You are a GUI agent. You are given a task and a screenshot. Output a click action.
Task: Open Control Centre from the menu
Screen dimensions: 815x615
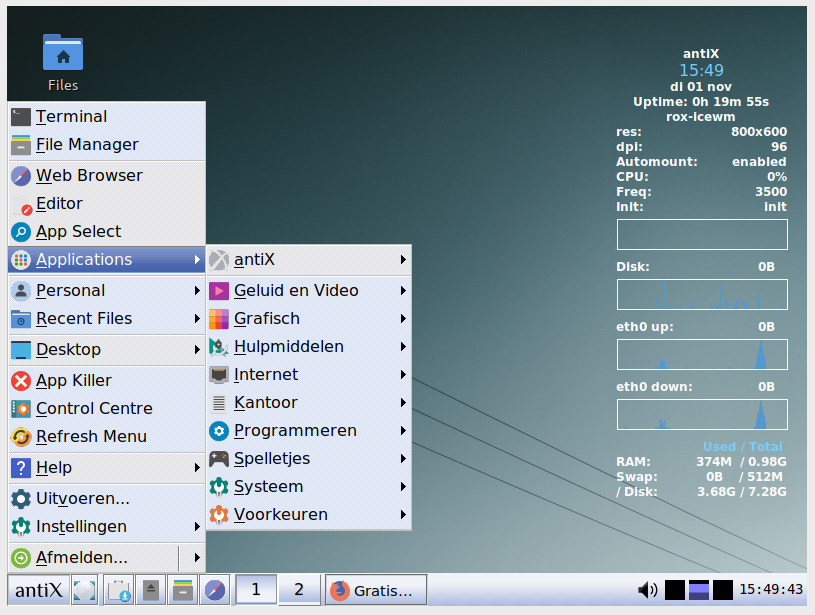coord(93,409)
